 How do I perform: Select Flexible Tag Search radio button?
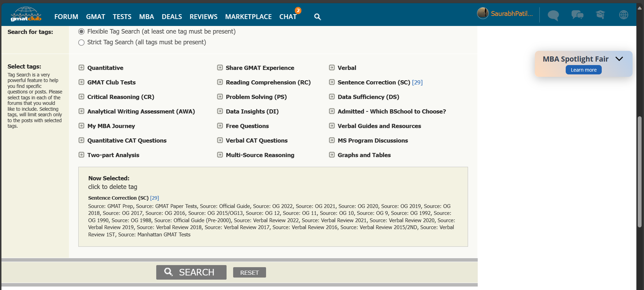[81, 32]
